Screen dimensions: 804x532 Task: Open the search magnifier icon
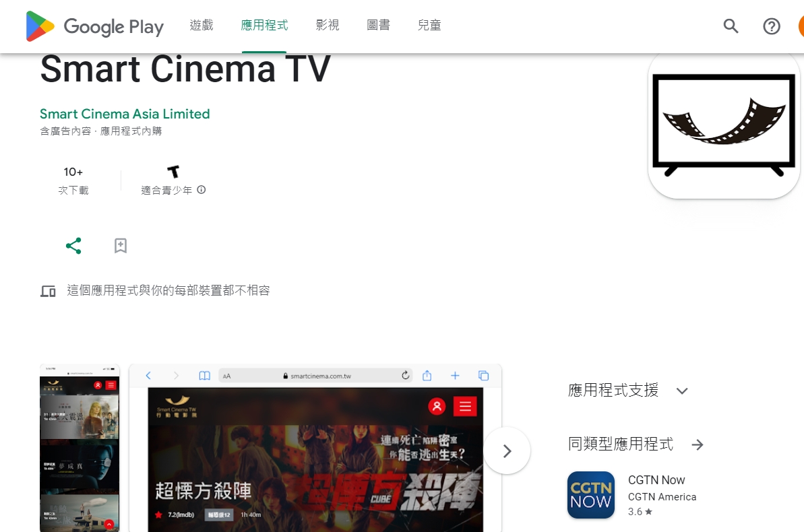click(x=731, y=26)
